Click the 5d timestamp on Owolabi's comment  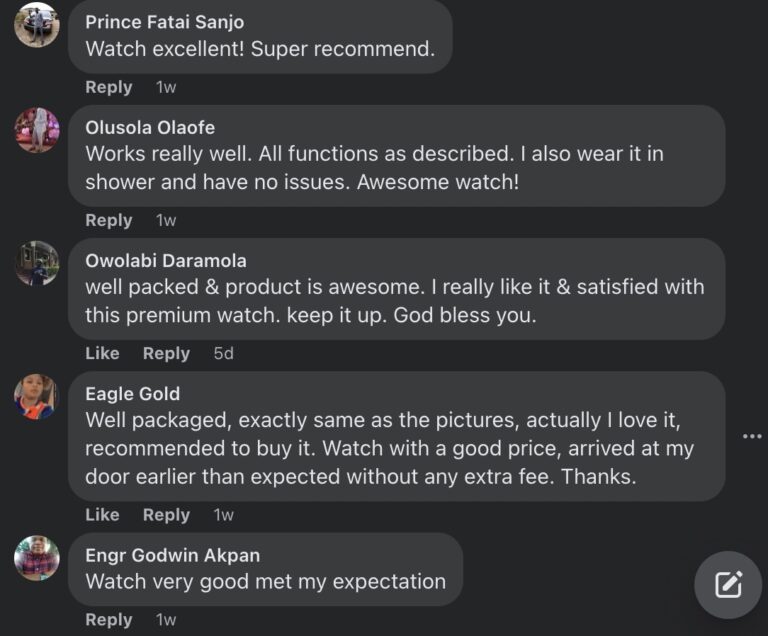(x=224, y=353)
